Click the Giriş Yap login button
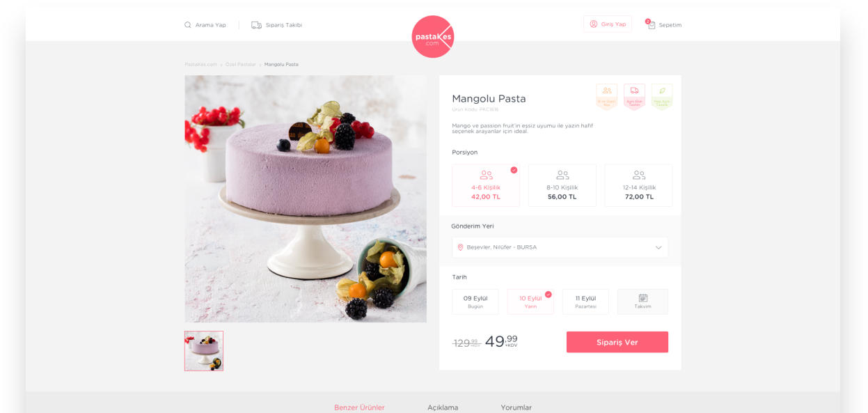 click(x=608, y=24)
